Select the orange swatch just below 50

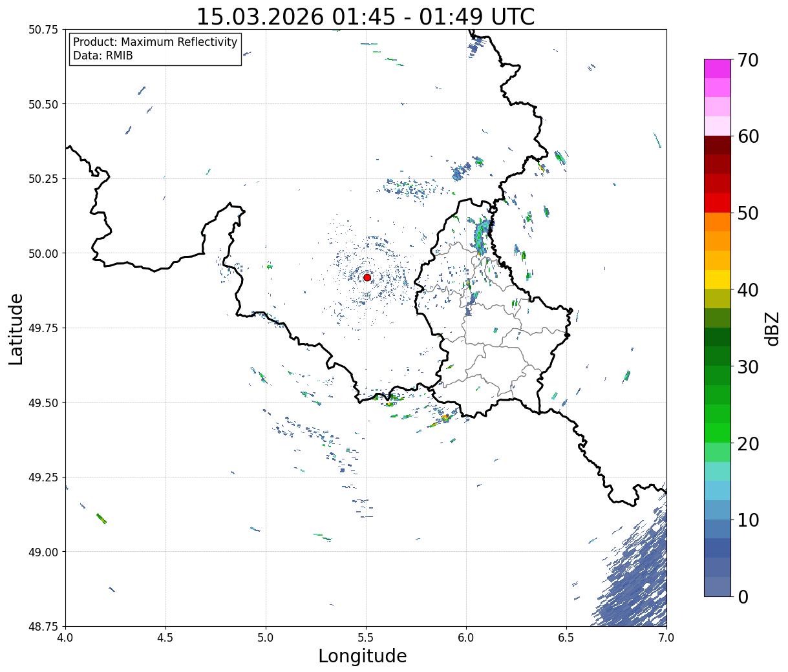[718, 222]
